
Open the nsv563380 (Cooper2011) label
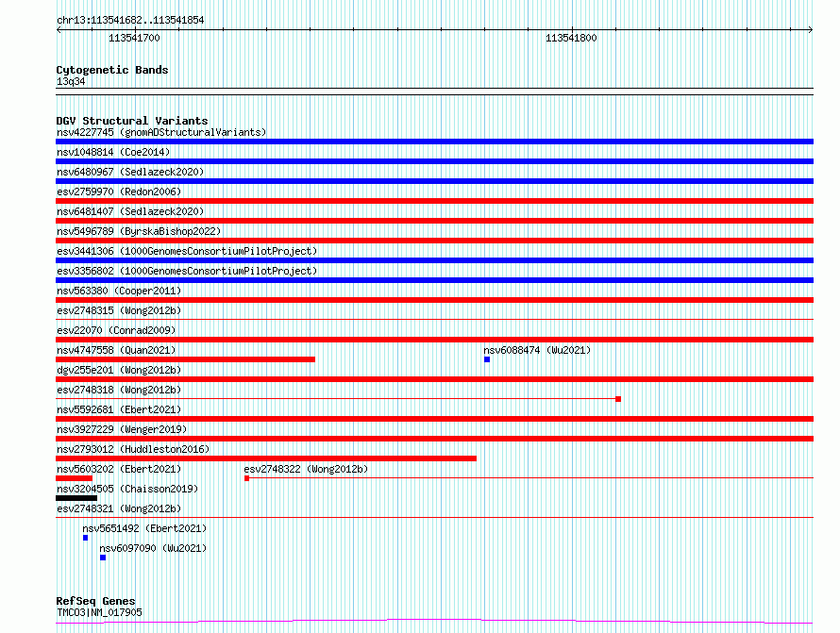coord(119,291)
